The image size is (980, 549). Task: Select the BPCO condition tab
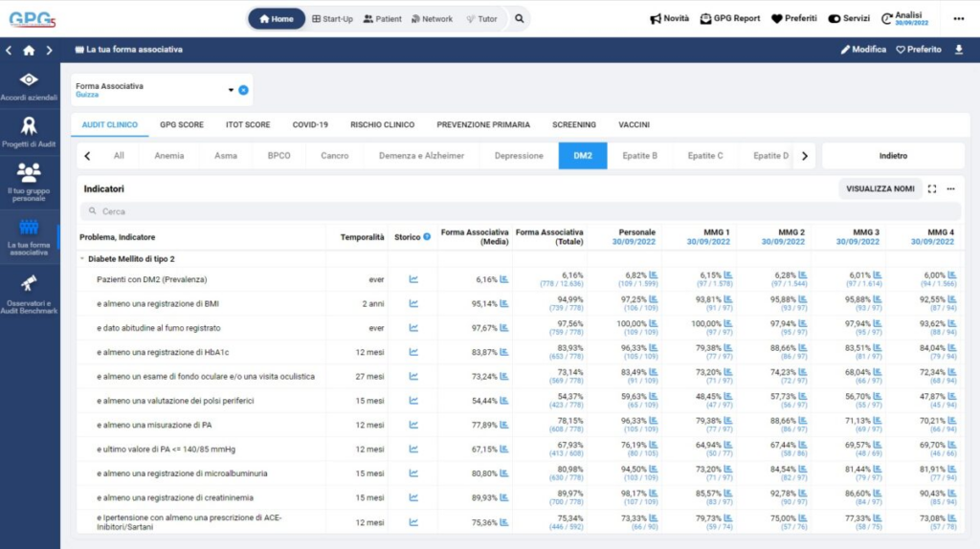point(278,156)
